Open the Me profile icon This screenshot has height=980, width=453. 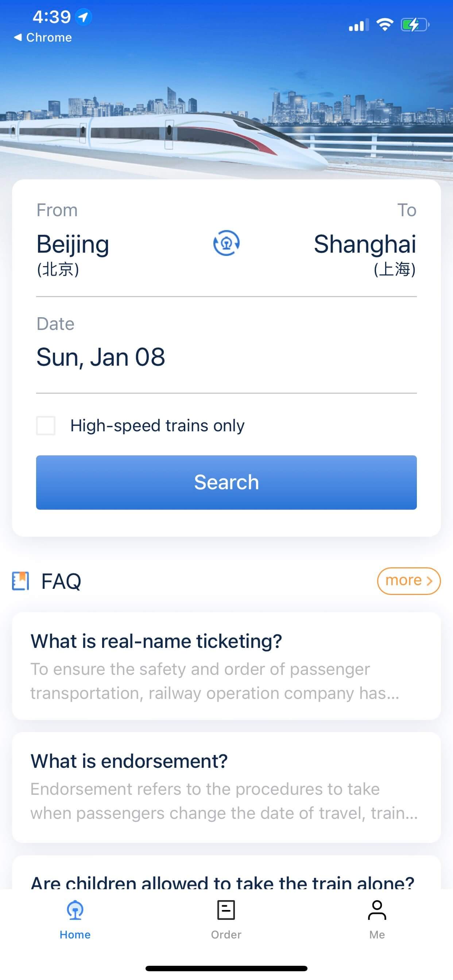click(x=377, y=910)
